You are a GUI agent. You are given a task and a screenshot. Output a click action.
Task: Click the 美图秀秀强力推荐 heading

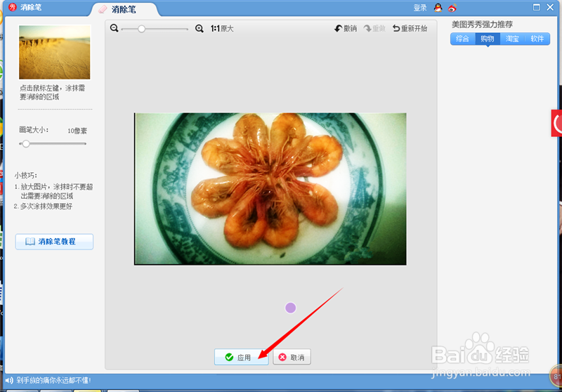point(482,25)
